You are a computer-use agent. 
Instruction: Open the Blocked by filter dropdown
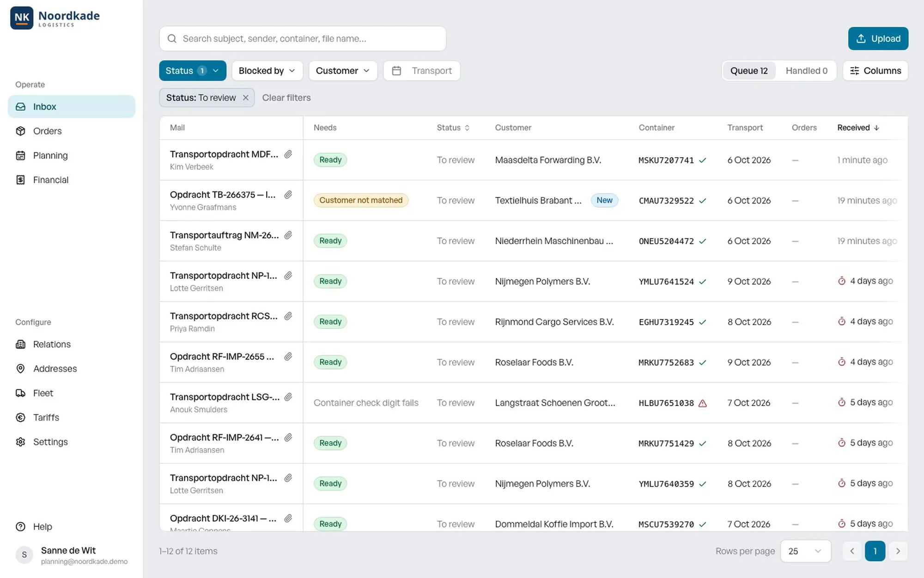[267, 71]
